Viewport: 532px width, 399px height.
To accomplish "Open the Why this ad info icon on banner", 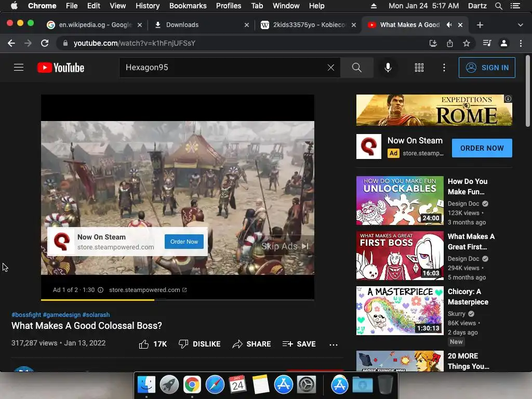I will pyautogui.click(x=508, y=99).
